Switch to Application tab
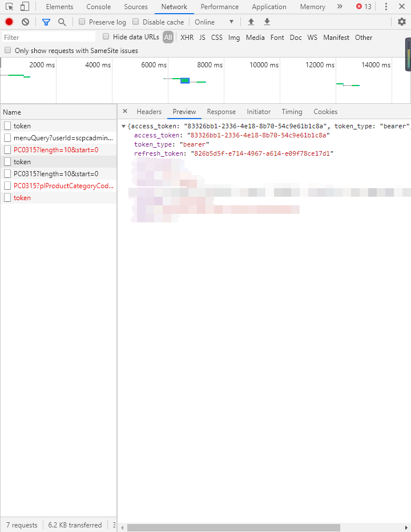Screen dimensions: 411x532 [269, 7]
